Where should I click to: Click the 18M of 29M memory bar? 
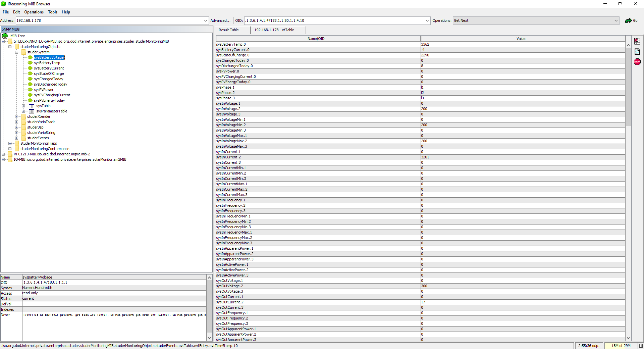[621, 346]
